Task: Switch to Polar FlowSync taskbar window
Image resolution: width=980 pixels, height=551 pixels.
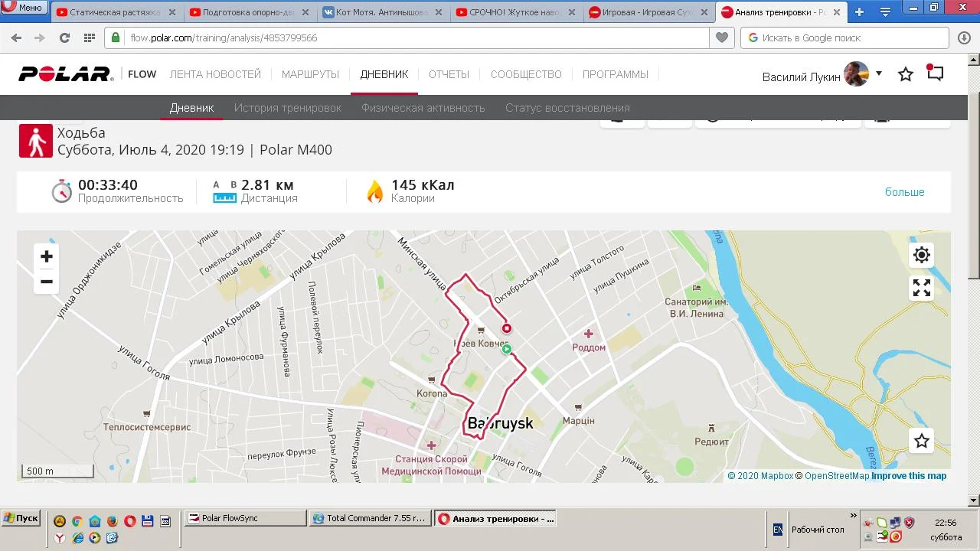Action: [247, 518]
